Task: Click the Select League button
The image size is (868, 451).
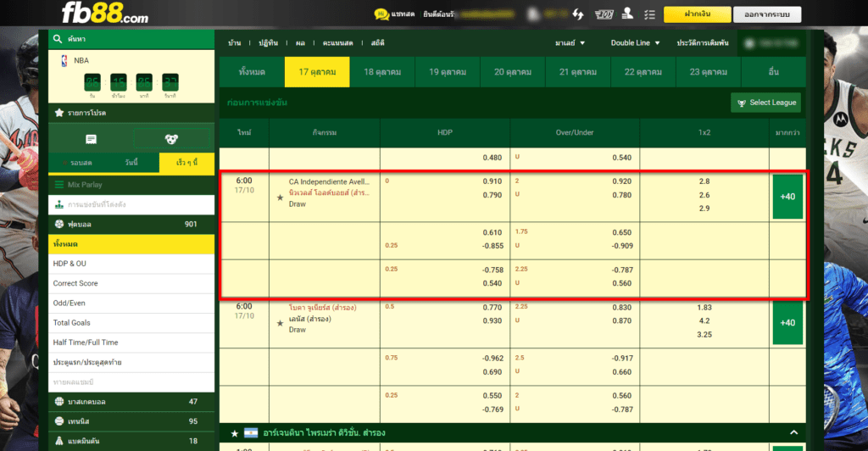Action: 765,103
